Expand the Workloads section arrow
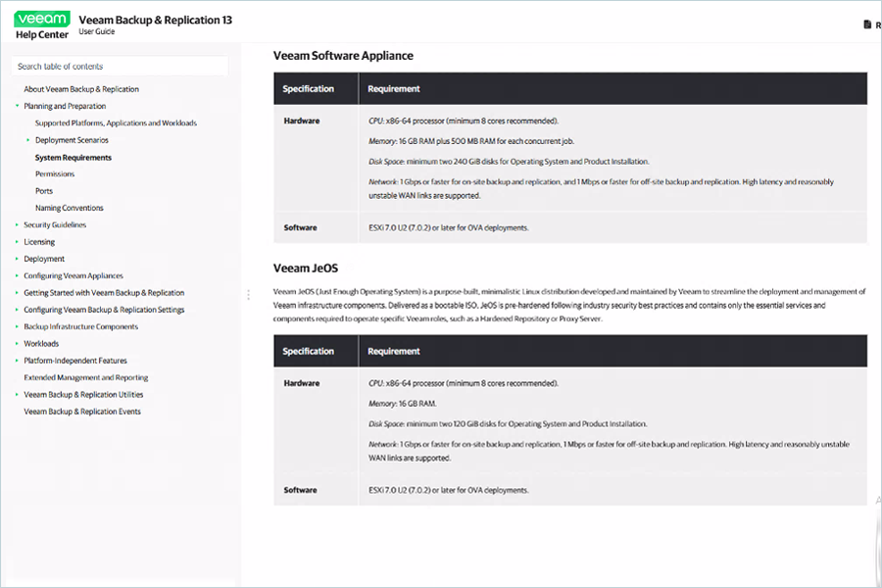882x588 pixels. point(17,344)
